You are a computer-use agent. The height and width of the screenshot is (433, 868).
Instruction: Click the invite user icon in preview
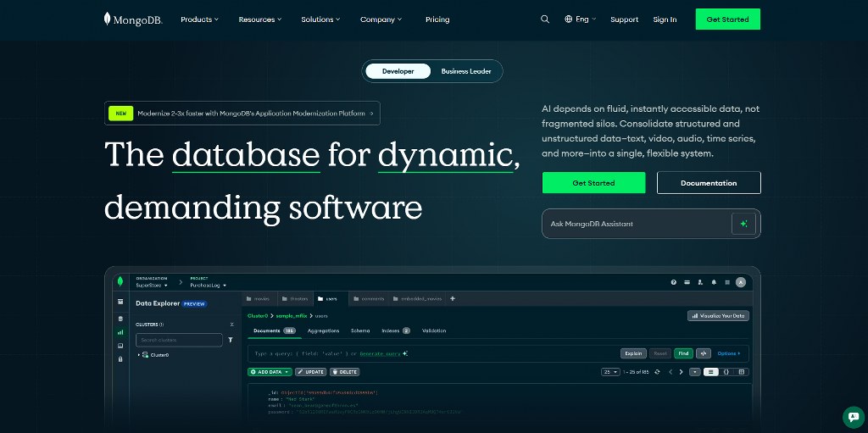coord(700,282)
